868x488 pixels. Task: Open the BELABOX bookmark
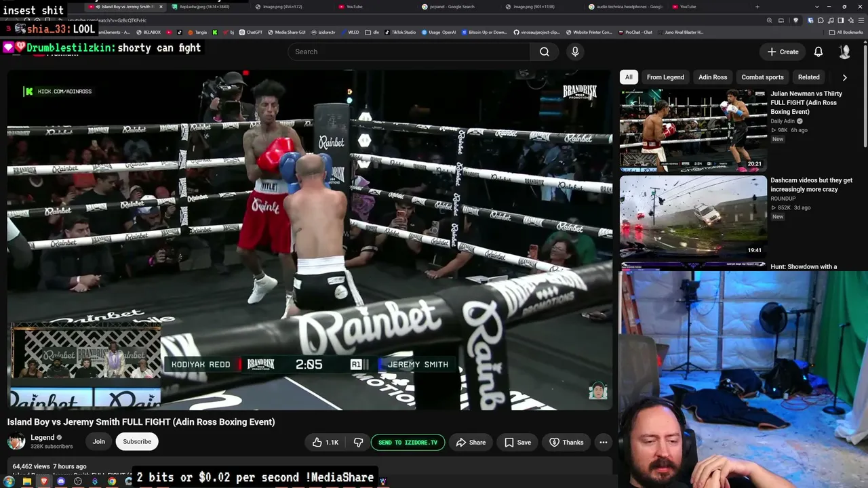[149, 32]
